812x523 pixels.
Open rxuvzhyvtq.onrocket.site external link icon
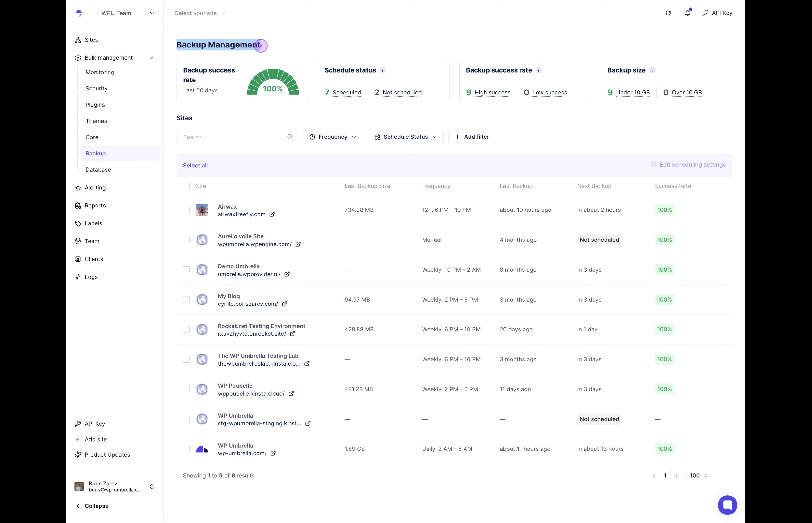[x=292, y=334]
